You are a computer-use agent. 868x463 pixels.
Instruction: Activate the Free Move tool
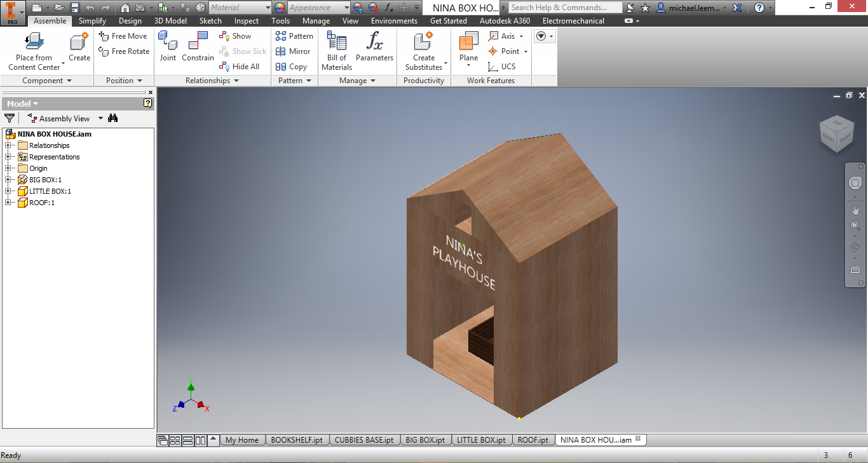[123, 36]
